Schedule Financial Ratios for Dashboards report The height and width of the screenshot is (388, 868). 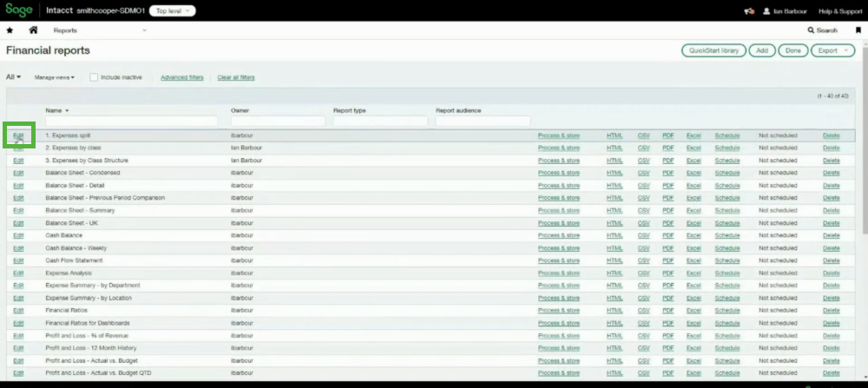click(x=727, y=323)
